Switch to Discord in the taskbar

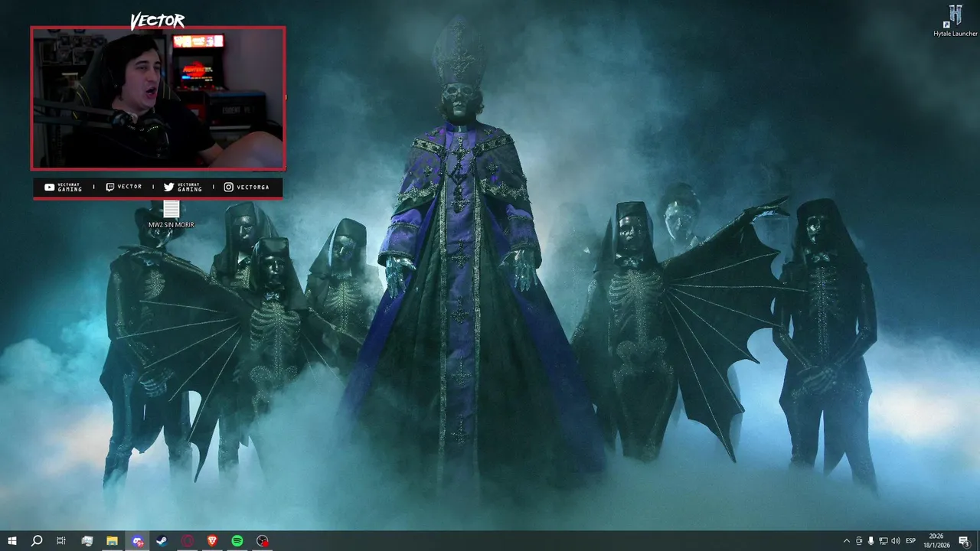pyautogui.click(x=137, y=541)
